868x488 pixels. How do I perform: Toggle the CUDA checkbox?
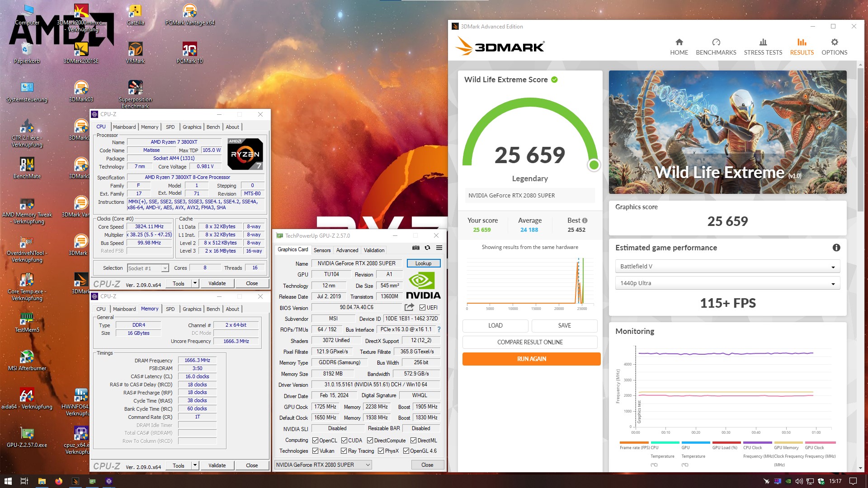click(x=344, y=440)
